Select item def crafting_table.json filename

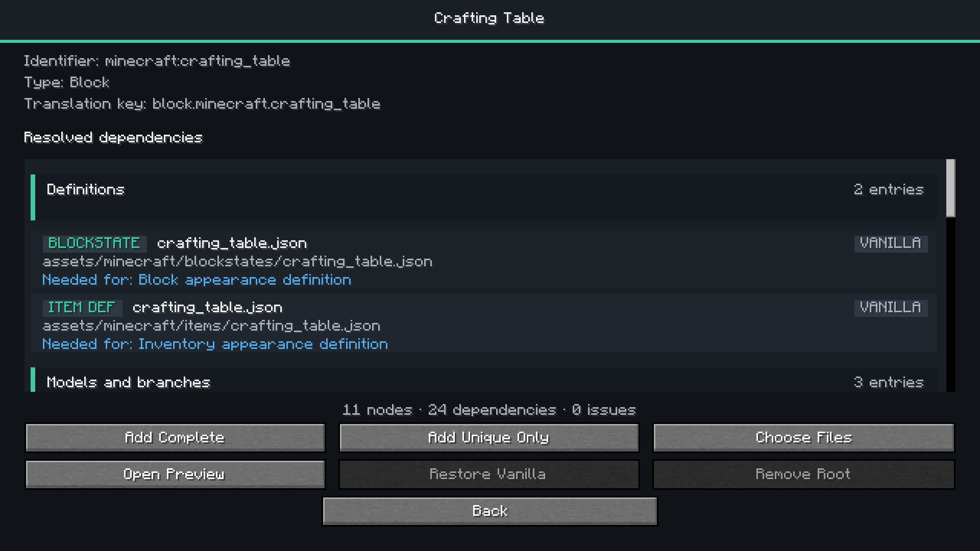(208, 308)
